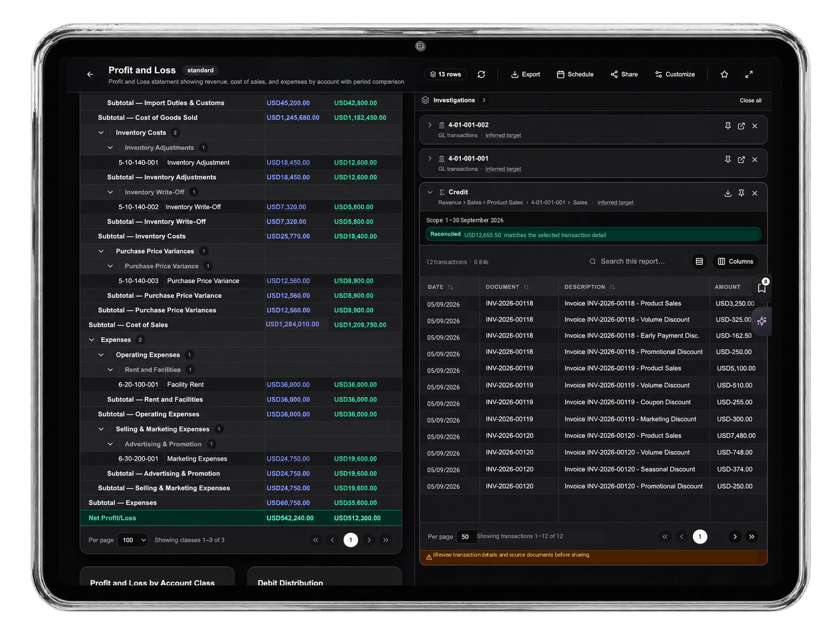This screenshot has height=630, width=840.
Task: Close the 4-01-001-001 investigation card
Action: pos(754,160)
